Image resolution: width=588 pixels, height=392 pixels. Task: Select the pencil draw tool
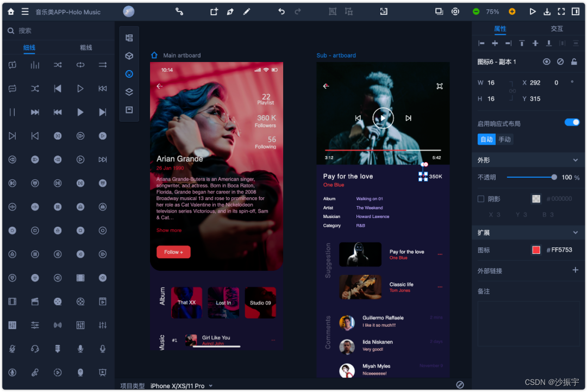click(x=246, y=11)
